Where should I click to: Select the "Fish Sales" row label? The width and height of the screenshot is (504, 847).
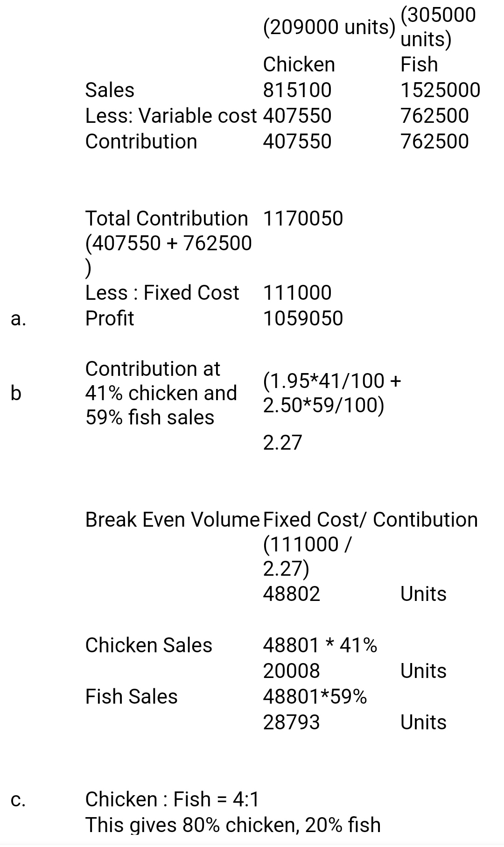click(131, 697)
